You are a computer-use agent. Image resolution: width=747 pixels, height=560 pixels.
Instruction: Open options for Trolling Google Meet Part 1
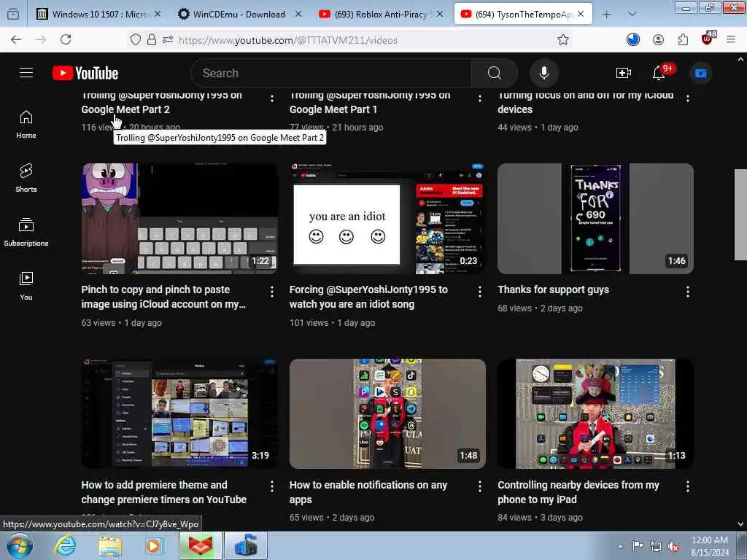[x=480, y=98]
